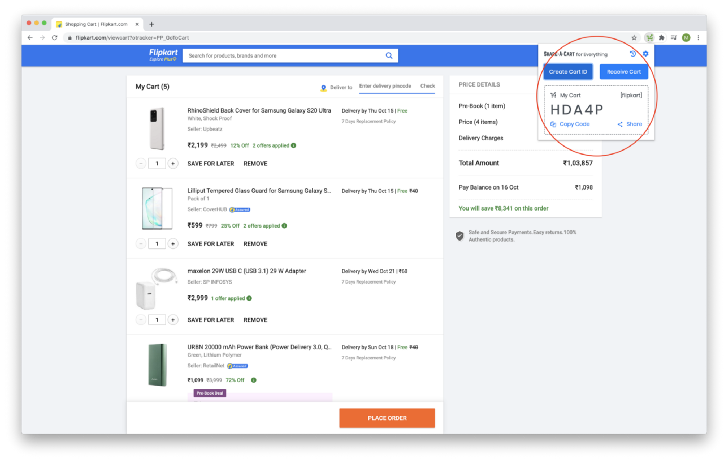Bookmark this page with the star icon
Screen dimensions: 728x462
(x=634, y=38)
